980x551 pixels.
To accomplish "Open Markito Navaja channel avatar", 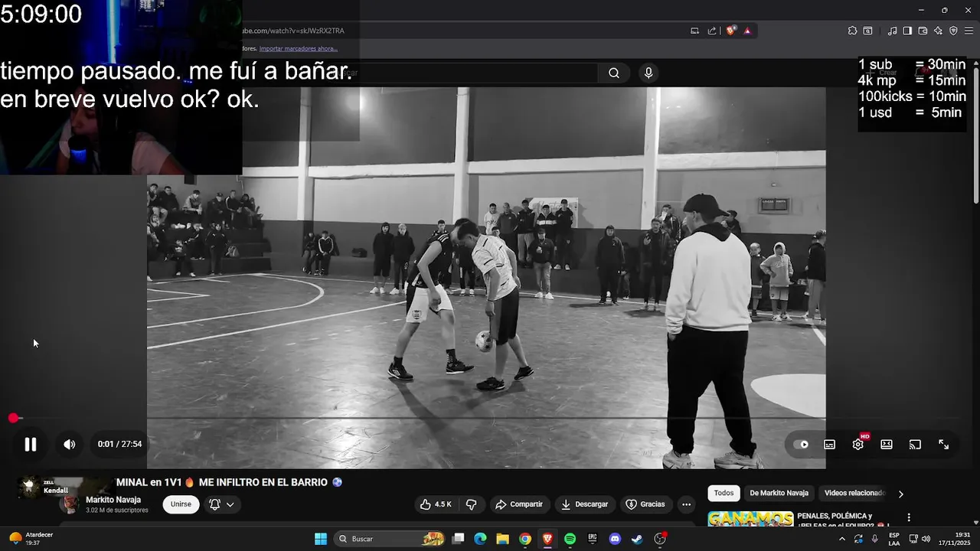I will point(70,504).
